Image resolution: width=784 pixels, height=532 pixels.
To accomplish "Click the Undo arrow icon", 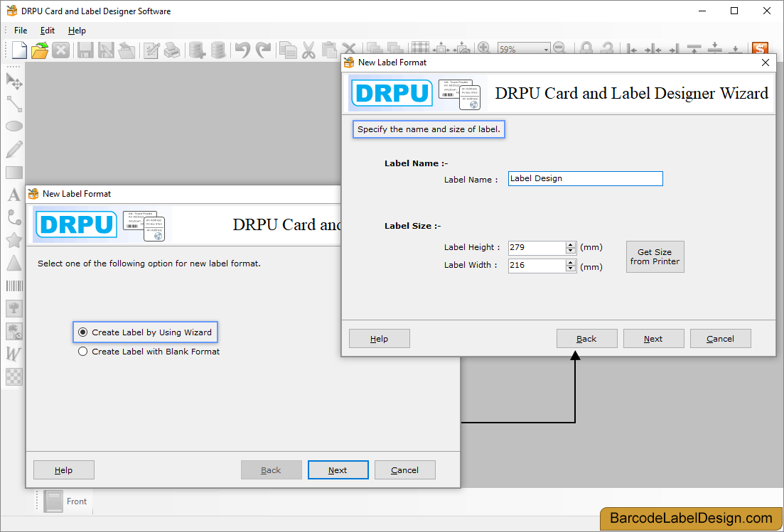I will pyautogui.click(x=242, y=50).
